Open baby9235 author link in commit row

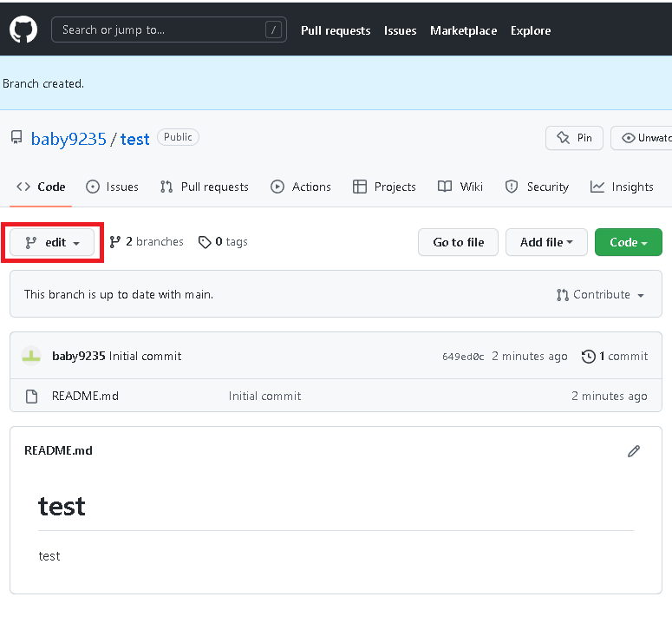(78, 356)
